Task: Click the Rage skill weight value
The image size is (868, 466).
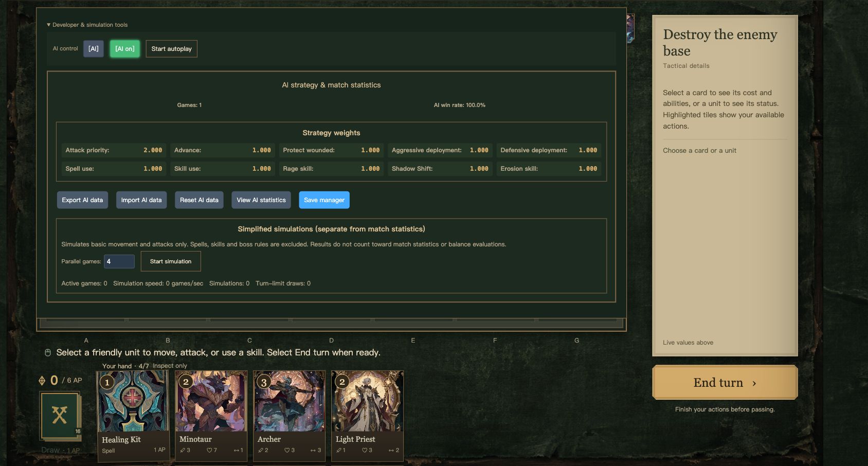Action: 370,169
